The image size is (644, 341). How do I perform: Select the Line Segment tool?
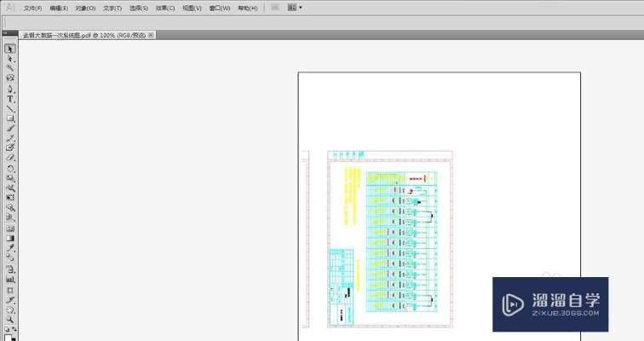coord(10,109)
